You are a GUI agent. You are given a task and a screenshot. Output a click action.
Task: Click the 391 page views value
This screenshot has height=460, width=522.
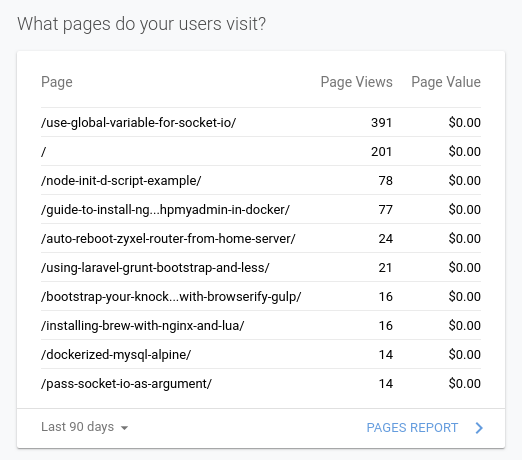tap(381, 123)
